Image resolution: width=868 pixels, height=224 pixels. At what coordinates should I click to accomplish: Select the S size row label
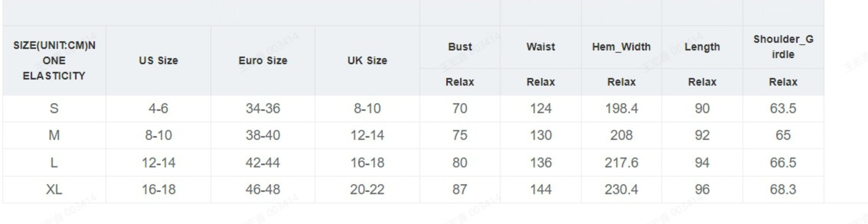[x=54, y=108]
